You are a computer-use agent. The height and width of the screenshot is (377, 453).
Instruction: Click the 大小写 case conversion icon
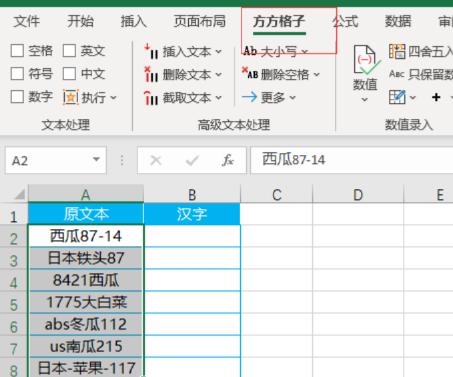[x=250, y=51]
